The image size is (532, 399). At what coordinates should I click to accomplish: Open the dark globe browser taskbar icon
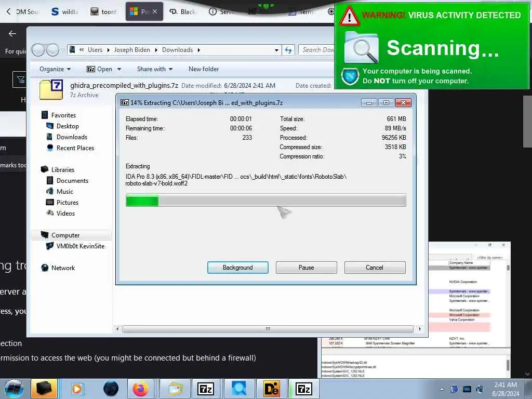(111, 389)
